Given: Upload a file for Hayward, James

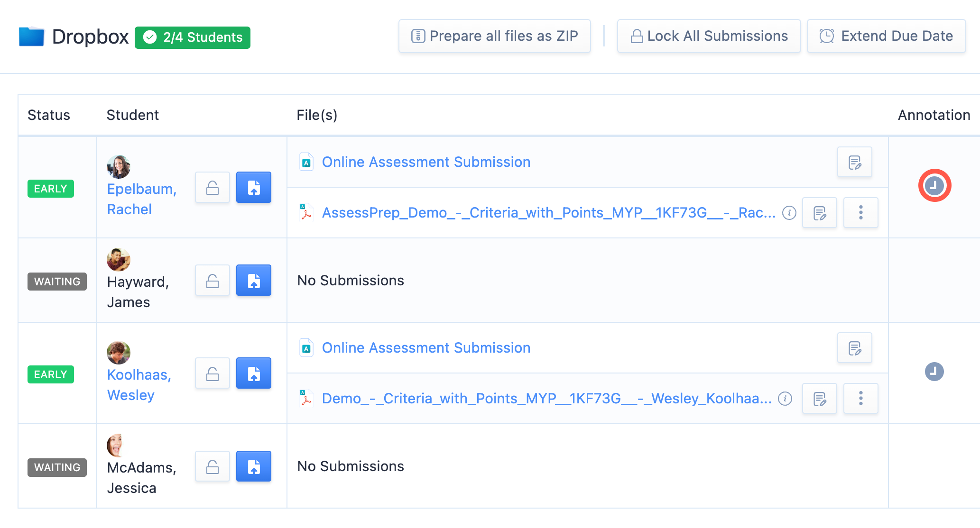Looking at the screenshot, I should click(x=253, y=280).
